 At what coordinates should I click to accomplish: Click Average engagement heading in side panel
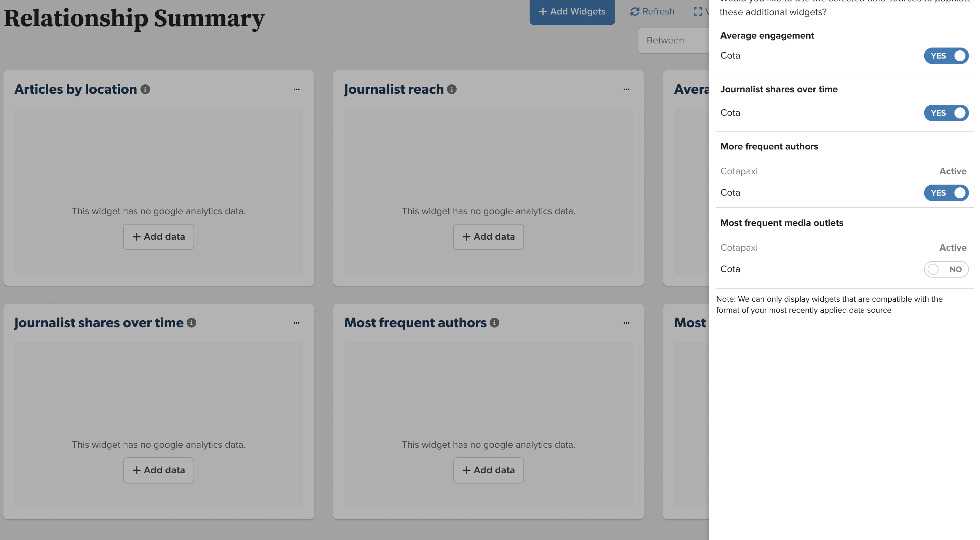[767, 35]
